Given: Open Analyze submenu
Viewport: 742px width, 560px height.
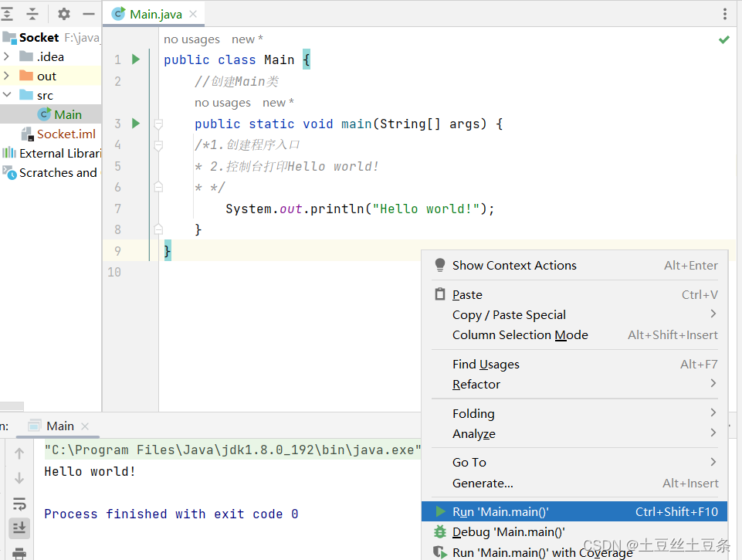Looking at the screenshot, I should coord(574,433).
